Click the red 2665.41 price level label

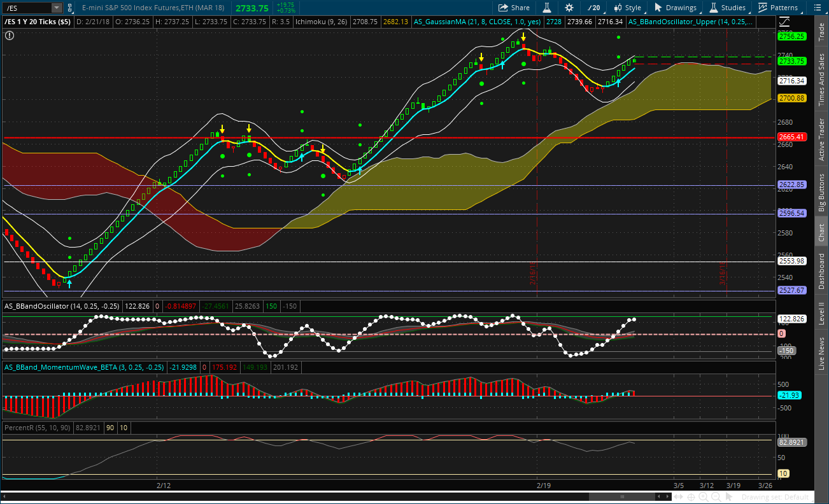pyautogui.click(x=791, y=137)
